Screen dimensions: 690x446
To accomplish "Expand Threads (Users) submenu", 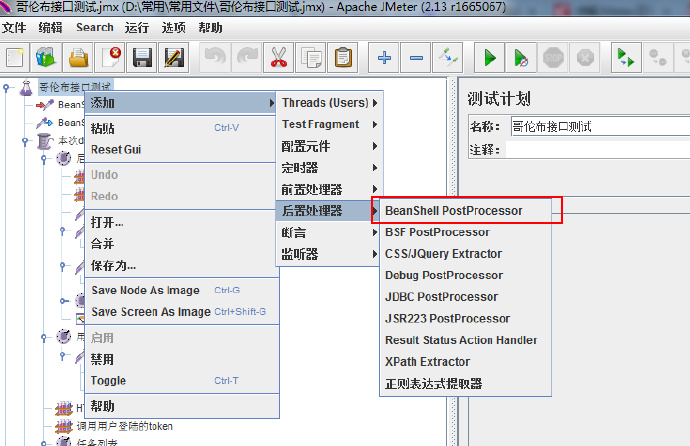I will (329, 103).
